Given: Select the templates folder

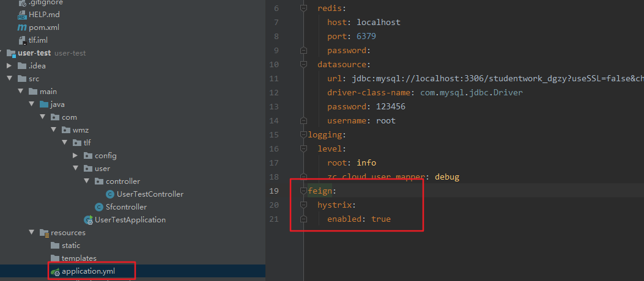Looking at the screenshot, I should pyautogui.click(x=79, y=258).
